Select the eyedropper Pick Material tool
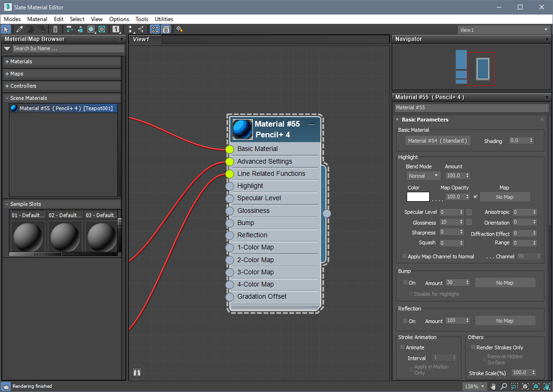 click(20, 29)
